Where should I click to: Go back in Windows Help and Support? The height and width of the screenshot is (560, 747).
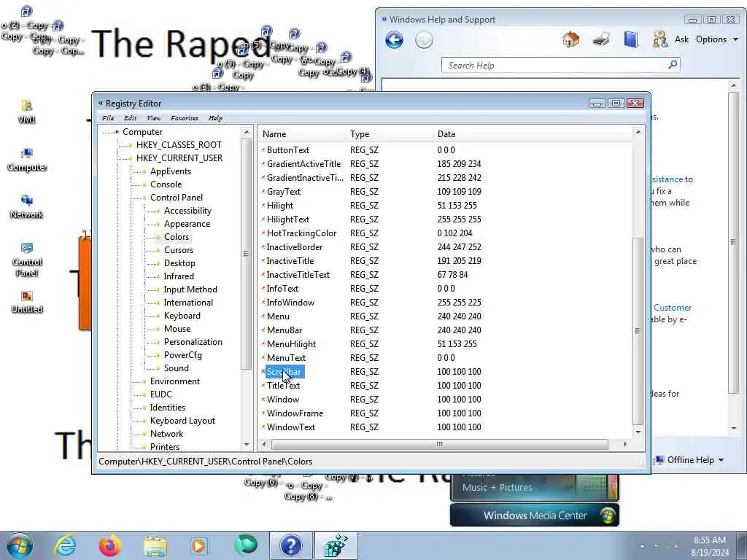pyautogui.click(x=394, y=39)
